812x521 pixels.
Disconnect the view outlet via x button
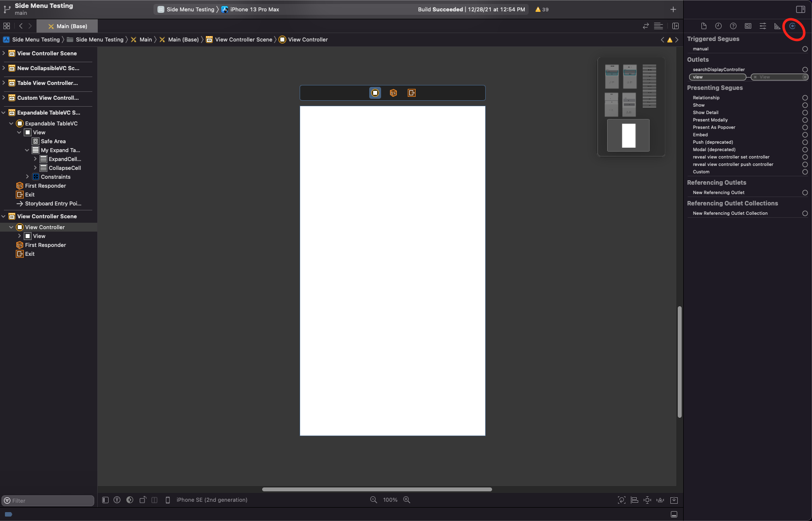pyautogui.click(x=755, y=77)
